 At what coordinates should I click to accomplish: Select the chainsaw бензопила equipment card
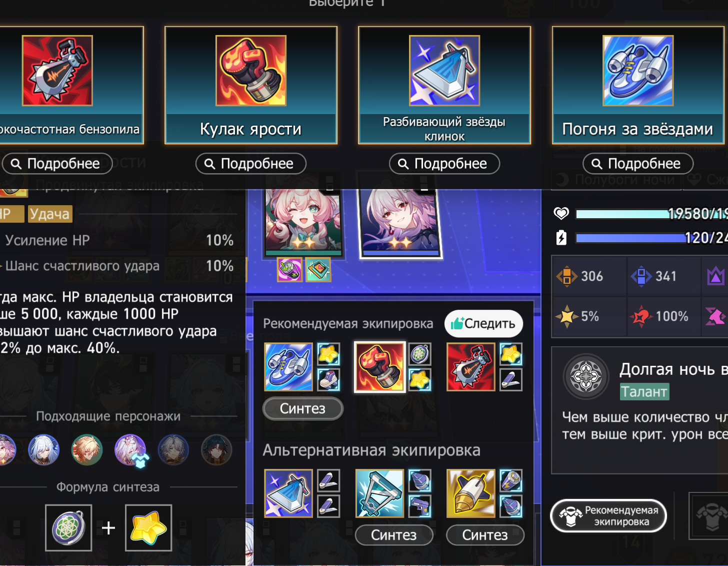pos(69,85)
